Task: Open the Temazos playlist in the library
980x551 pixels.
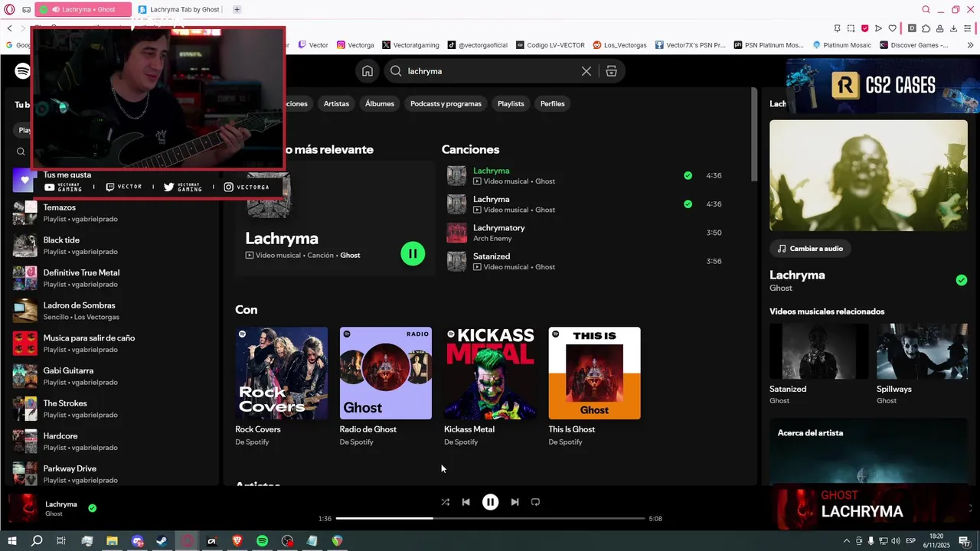Action: click(x=111, y=213)
